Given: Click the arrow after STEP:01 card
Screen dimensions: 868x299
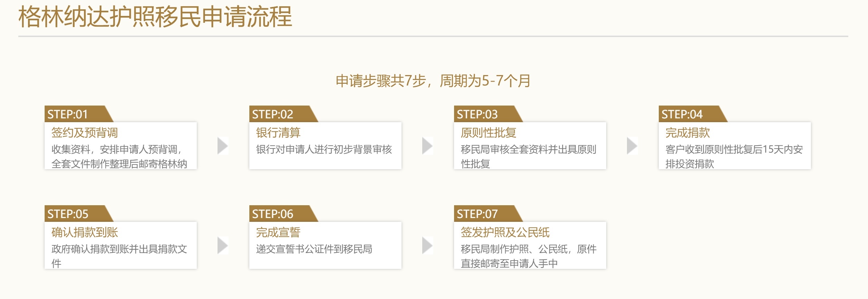Looking at the screenshot, I should coord(223,146).
